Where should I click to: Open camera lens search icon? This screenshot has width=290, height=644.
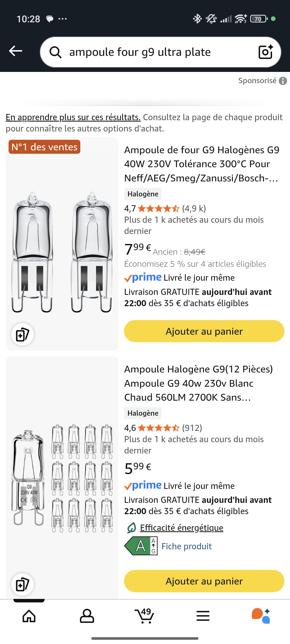[265, 52]
